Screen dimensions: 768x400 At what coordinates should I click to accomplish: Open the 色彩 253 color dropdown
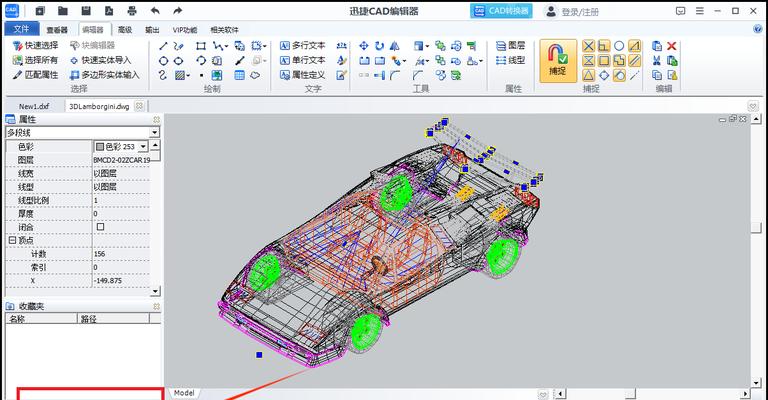pyautogui.click(x=143, y=146)
